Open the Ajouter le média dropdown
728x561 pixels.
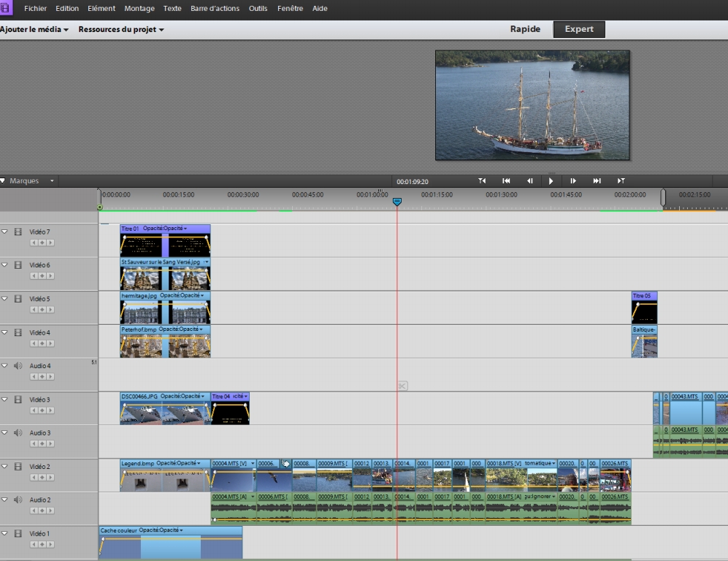tap(34, 30)
